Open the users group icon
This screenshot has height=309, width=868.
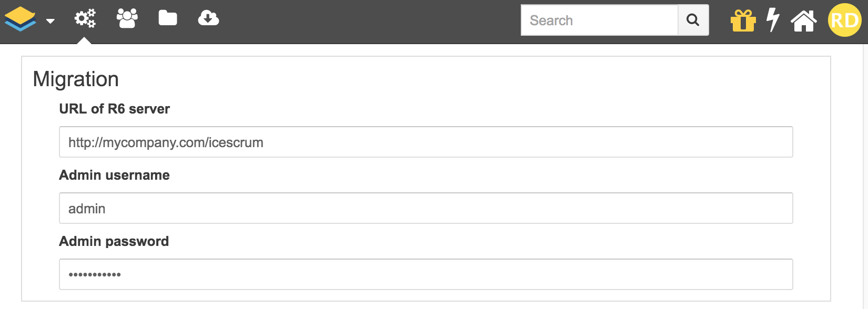click(127, 19)
